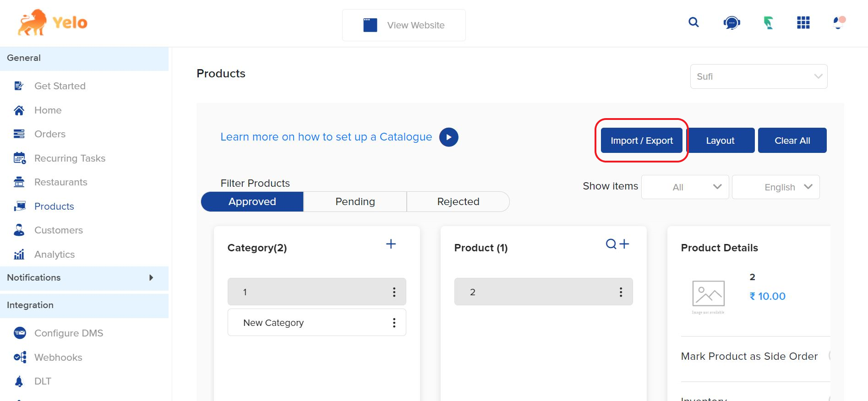Select the Rejected filter tab
868x401 pixels.
pos(458,202)
